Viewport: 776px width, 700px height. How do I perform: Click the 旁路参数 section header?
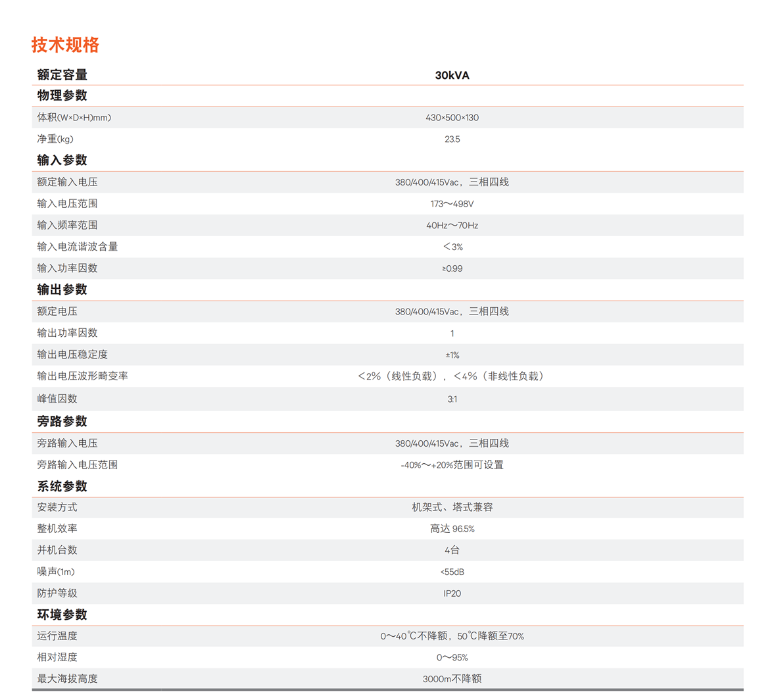[62, 422]
